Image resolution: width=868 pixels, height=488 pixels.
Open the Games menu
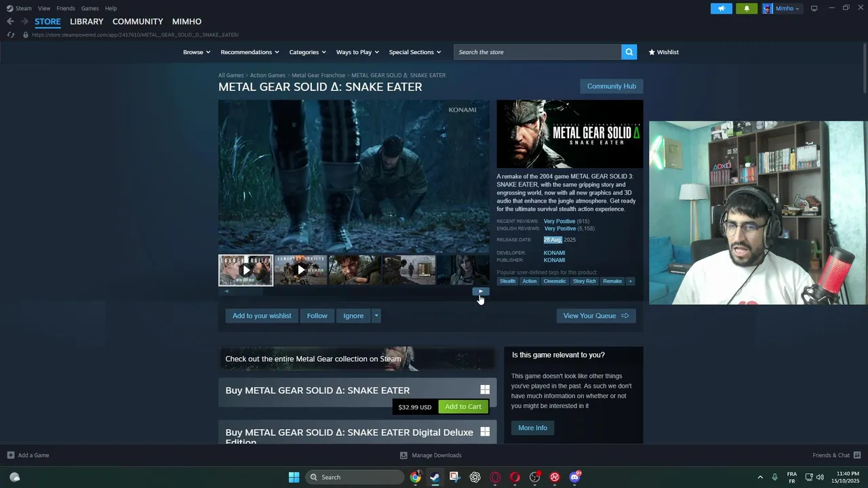click(x=90, y=8)
